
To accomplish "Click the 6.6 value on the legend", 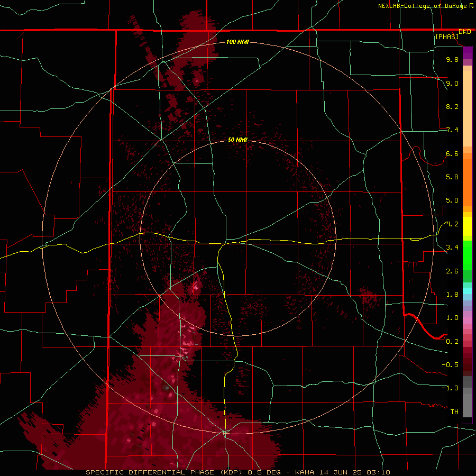I will [x=452, y=153].
